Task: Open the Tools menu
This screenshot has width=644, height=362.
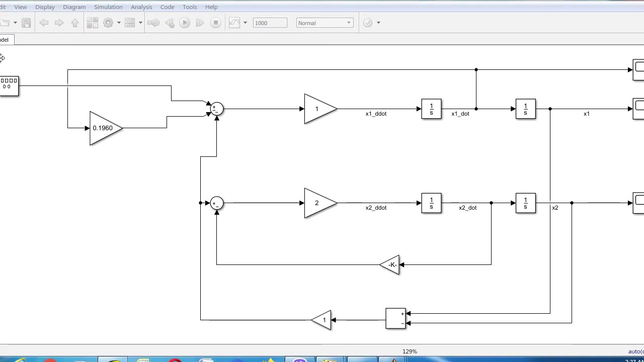Action: 190,7
